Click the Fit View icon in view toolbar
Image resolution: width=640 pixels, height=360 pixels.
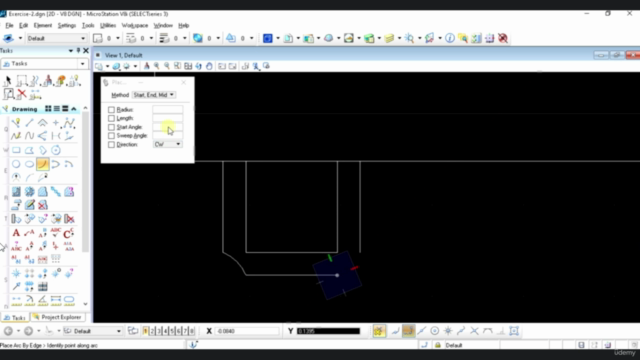click(x=188, y=66)
